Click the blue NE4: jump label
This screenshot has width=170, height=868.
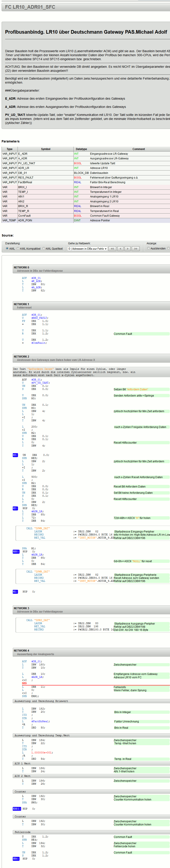(16, 859)
